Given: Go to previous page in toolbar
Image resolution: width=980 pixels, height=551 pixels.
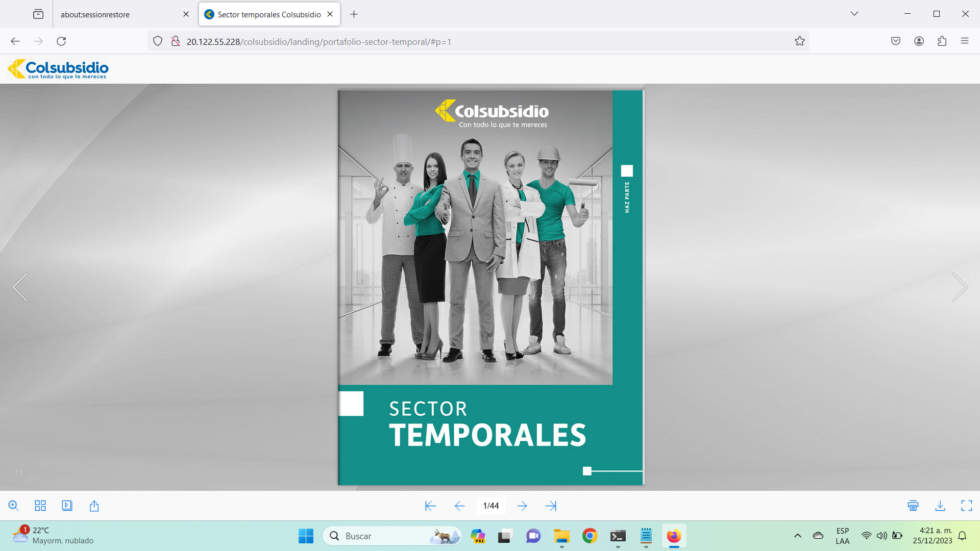Looking at the screenshot, I should (x=459, y=506).
